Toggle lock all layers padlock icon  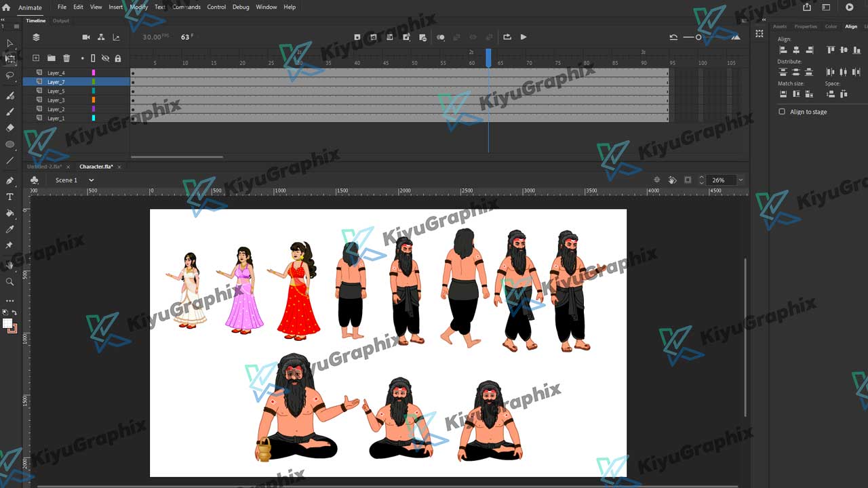(x=118, y=58)
